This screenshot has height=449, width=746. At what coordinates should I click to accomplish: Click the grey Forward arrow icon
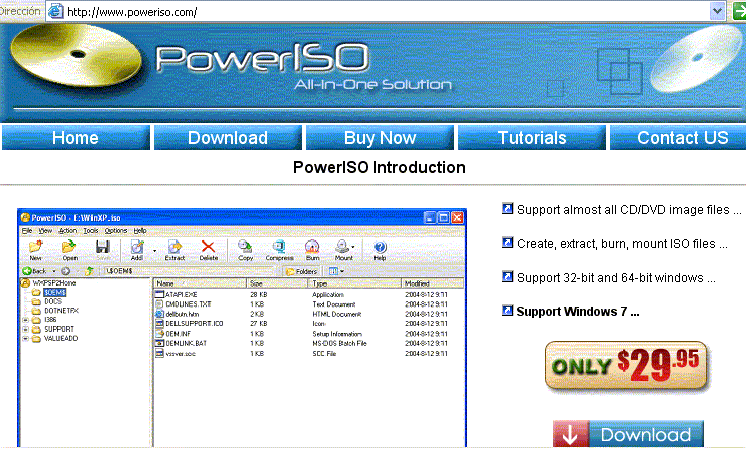66,271
